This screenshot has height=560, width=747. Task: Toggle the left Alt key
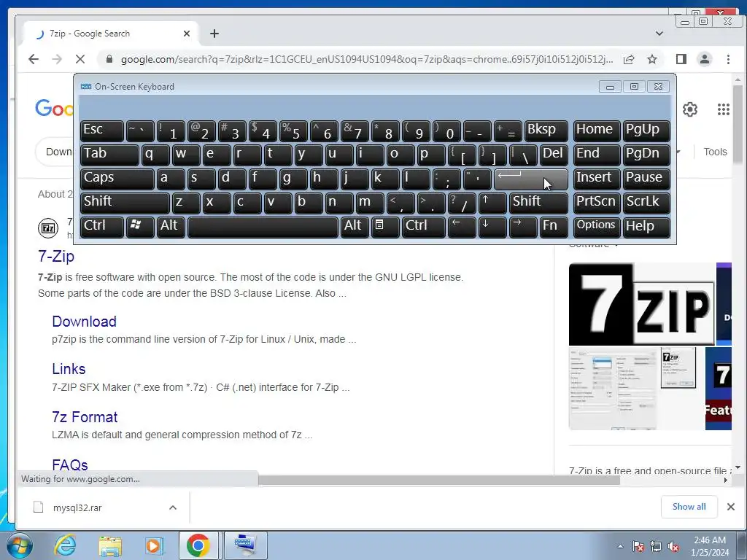(x=171, y=227)
